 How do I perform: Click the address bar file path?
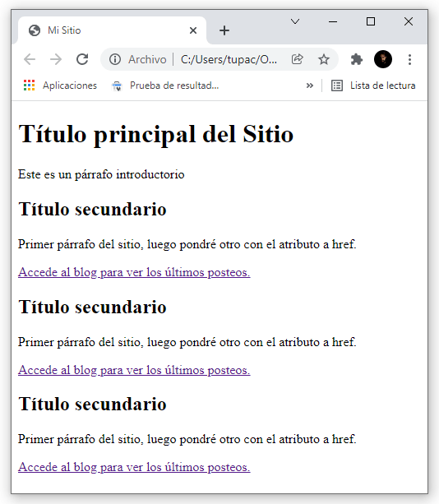coord(229,59)
